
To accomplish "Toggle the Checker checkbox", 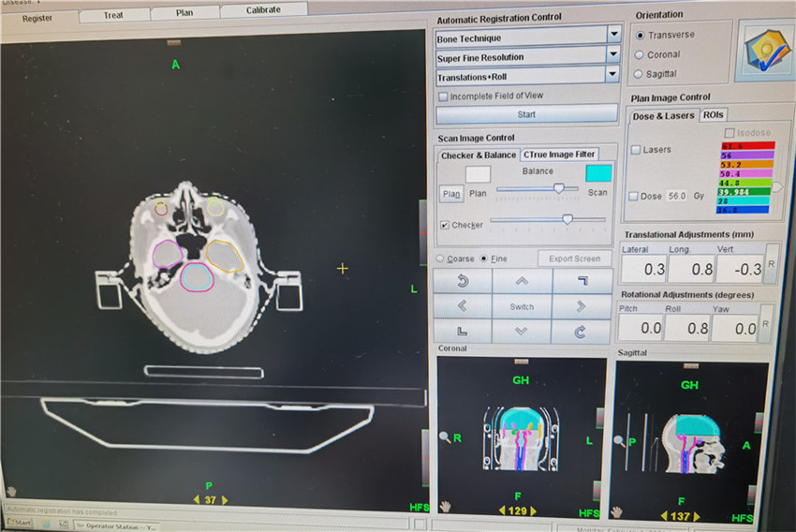I will [x=445, y=225].
